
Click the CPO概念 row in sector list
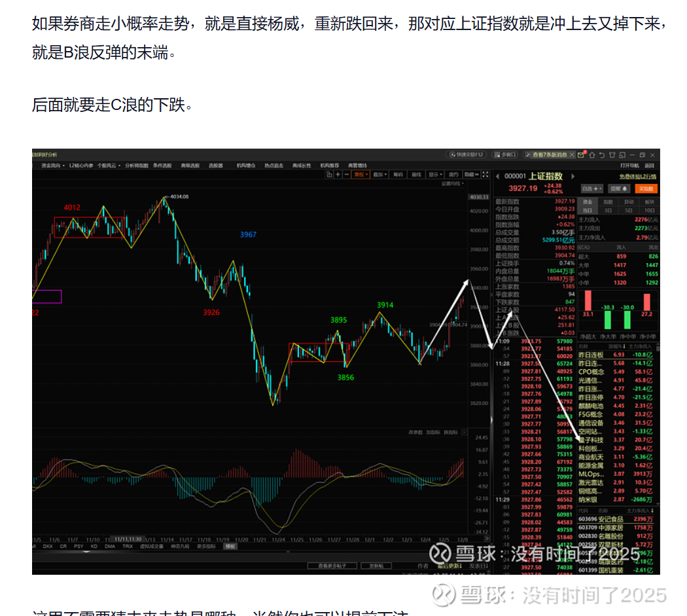(616, 372)
